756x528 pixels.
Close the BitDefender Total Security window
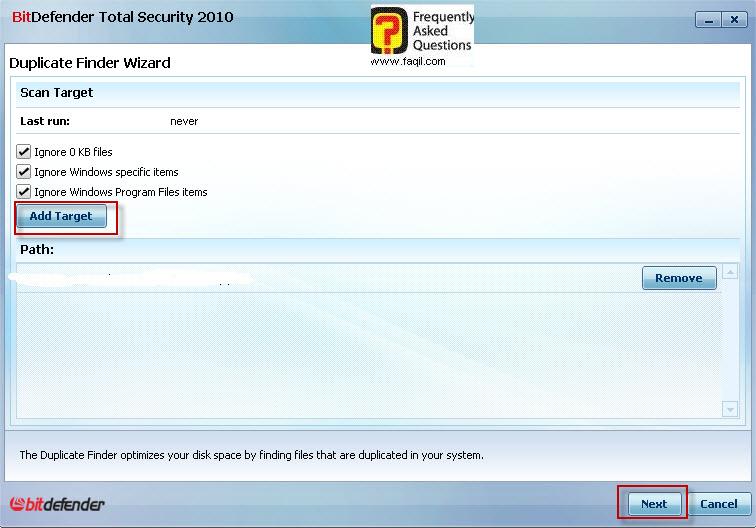(x=734, y=20)
